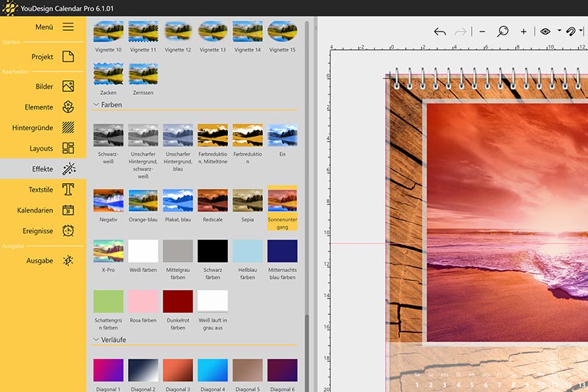
Task: Open the Textstile text styles icon
Action: (x=68, y=190)
